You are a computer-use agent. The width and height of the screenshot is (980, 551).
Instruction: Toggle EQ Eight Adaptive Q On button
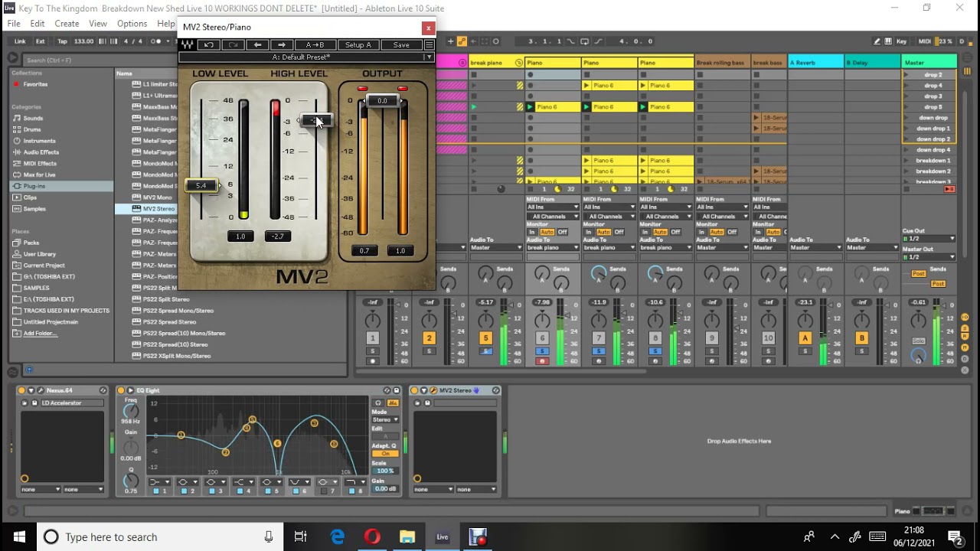(385, 454)
